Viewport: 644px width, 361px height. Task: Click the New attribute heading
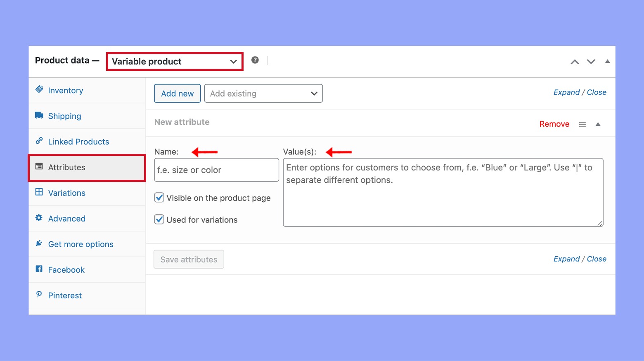pyautogui.click(x=182, y=122)
